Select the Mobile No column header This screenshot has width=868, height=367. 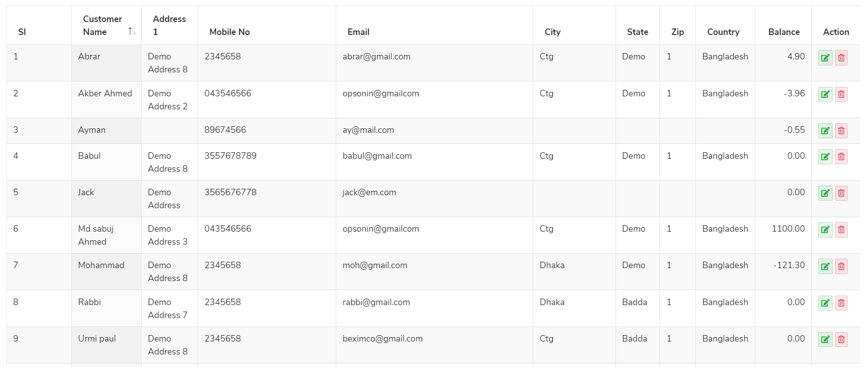[229, 32]
